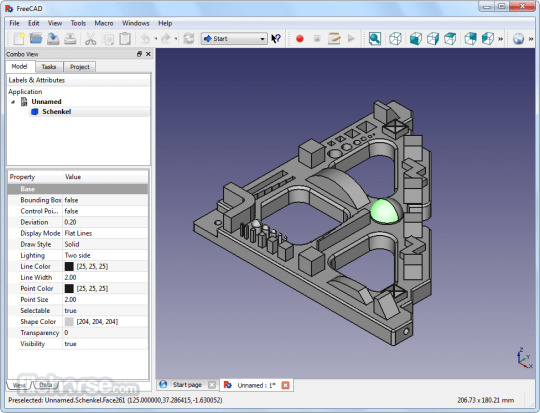The image size is (540, 413).
Task: Switch to the Data property tab
Action: click(x=45, y=385)
